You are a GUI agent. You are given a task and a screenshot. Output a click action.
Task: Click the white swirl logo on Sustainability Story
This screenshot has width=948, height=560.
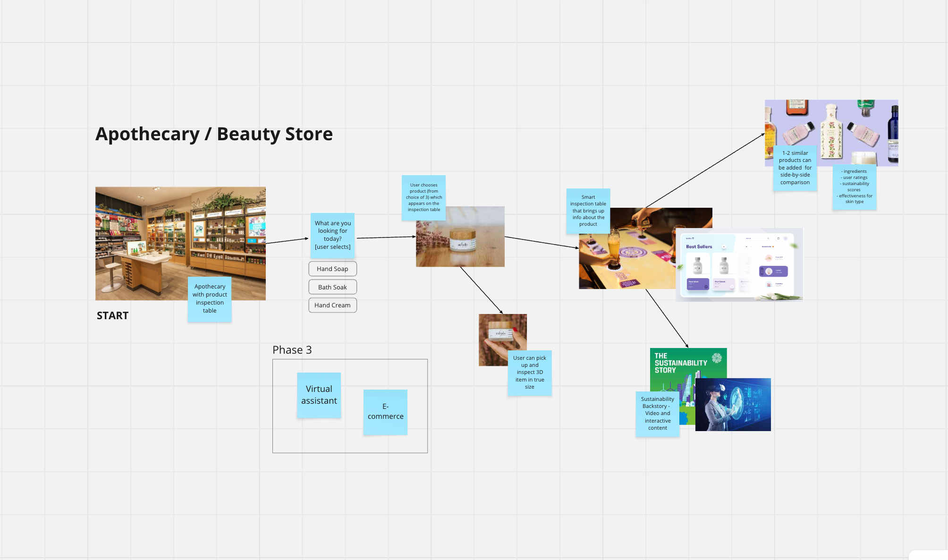click(x=717, y=358)
